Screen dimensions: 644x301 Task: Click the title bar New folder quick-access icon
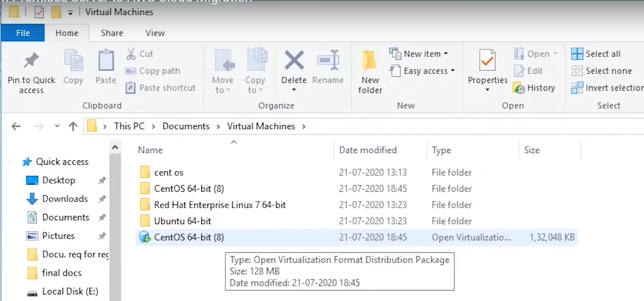57,12
